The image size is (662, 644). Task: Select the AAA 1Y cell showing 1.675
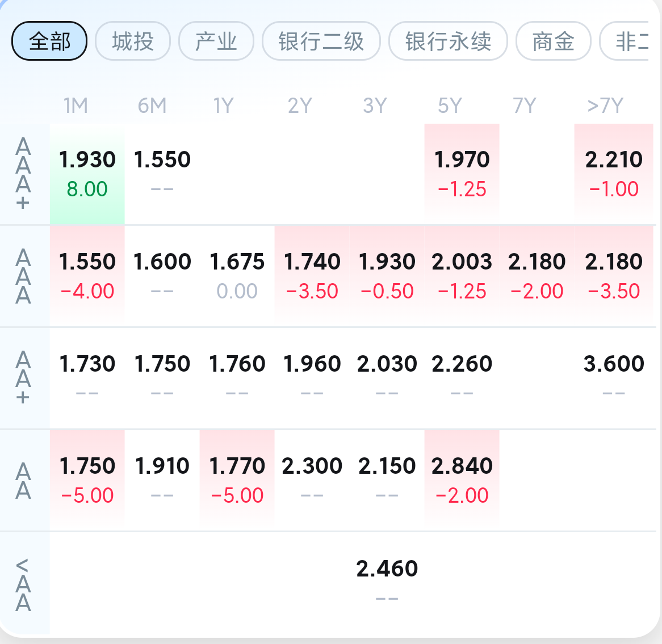(237, 276)
